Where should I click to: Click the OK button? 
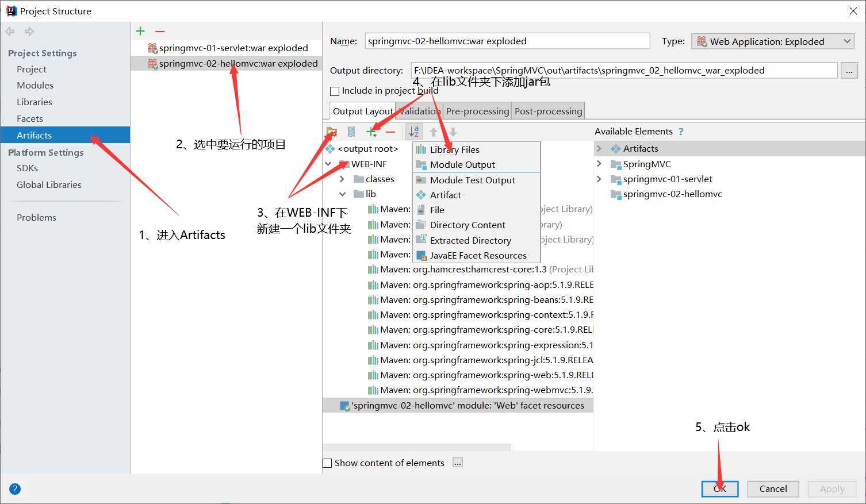(x=720, y=488)
